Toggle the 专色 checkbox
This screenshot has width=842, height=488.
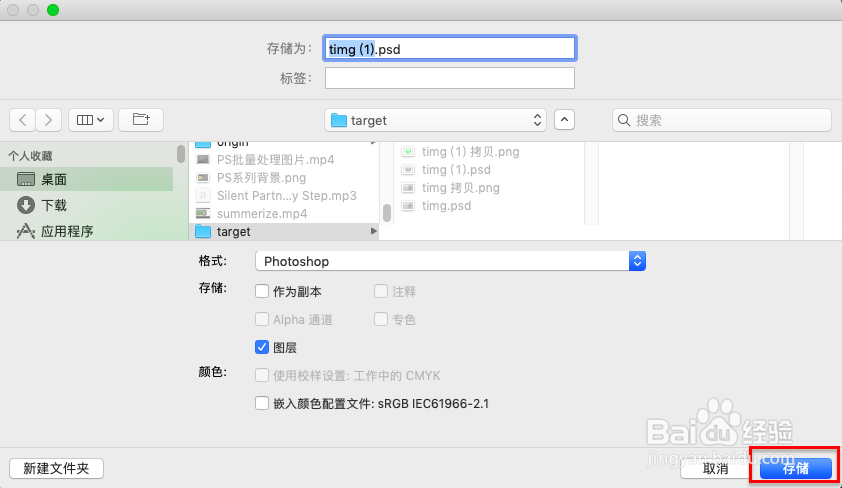(x=381, y=319)
